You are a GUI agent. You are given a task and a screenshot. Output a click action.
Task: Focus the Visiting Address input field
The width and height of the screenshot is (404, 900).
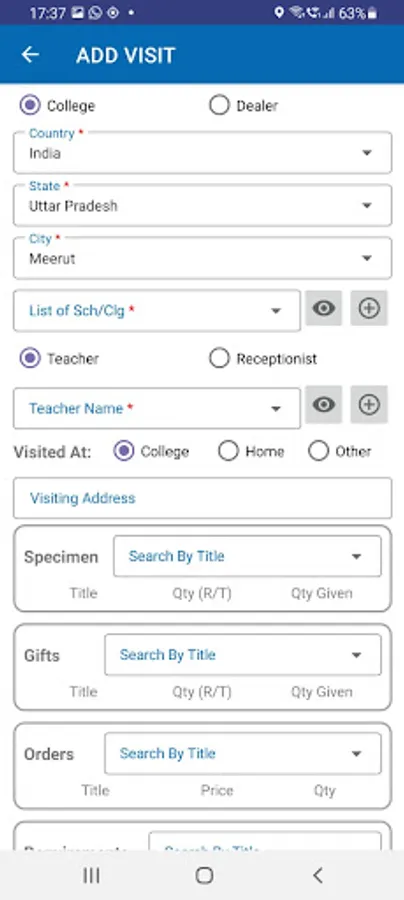pos(203,498)
